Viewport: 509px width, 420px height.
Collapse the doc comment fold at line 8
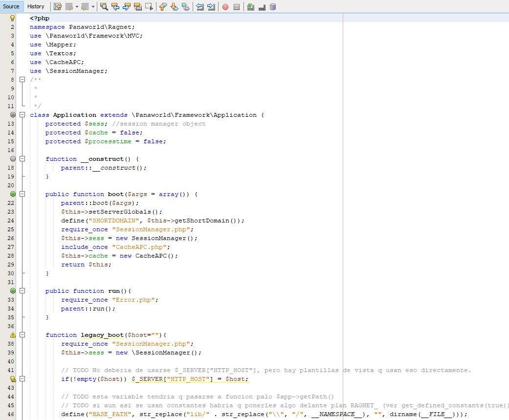coord(22,79)
